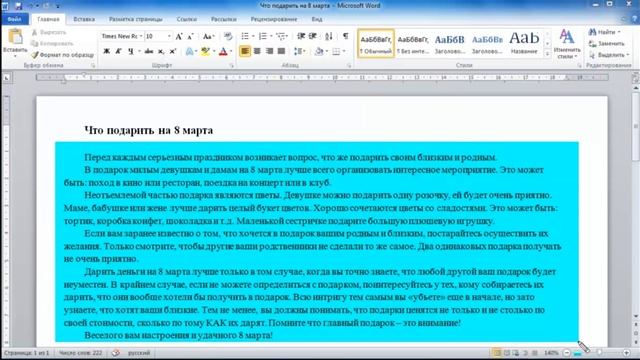Viewport: 640px width, 360px height.
Task: Open the font size dropdown
Action: [169, 36]
